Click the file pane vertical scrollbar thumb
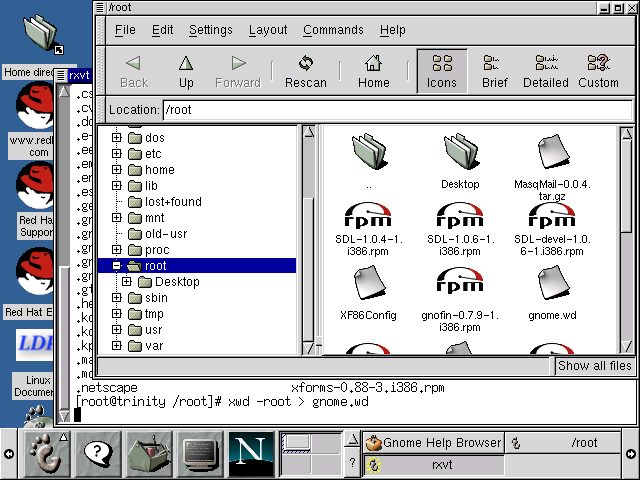This screenshot has width=640, height=480. [627, 186]
